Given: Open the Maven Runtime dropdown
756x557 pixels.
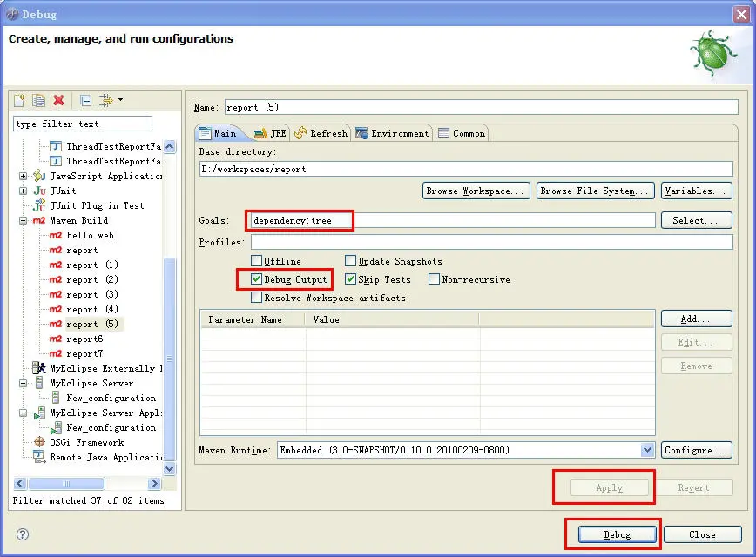Looking at the screenshot, I should tap(647, 450).
